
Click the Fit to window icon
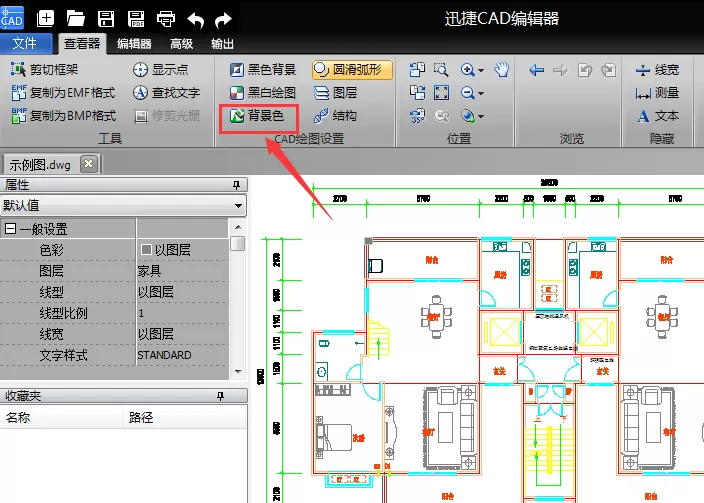(x=441, y=93)
